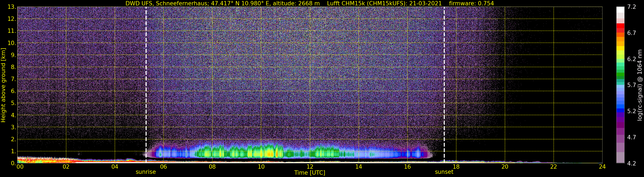
Task: Click the time axis tick '16'
Action: [x=407, y=167]
